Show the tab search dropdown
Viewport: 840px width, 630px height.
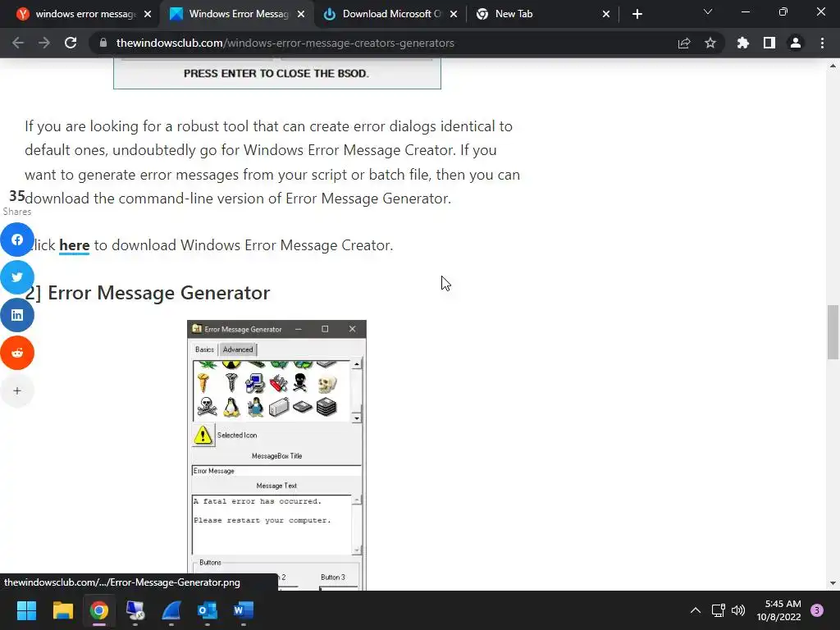707,11
